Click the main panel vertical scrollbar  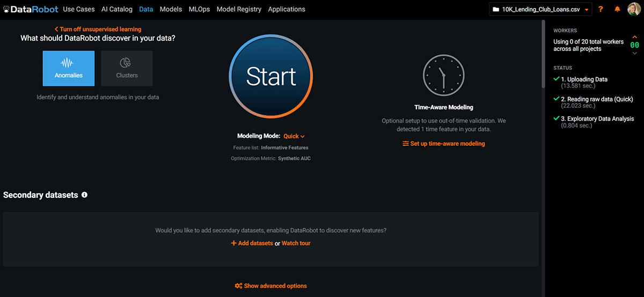click(x=543, y=107)
